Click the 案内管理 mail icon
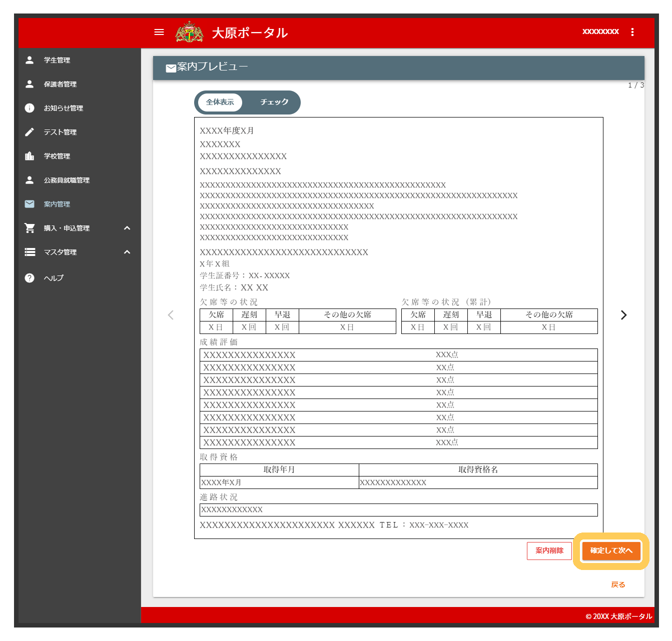Viewport: 672px width, 641px height. (30, 204)
